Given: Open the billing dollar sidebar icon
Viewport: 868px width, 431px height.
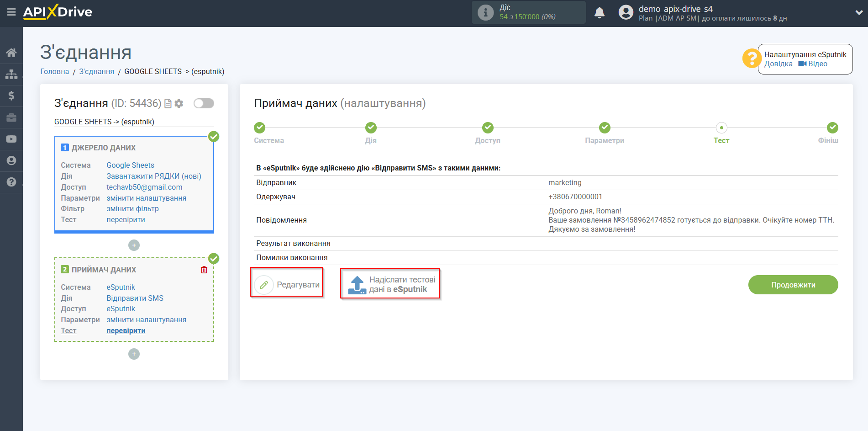Looking at the screenshot, I should (x=11, y=96).
